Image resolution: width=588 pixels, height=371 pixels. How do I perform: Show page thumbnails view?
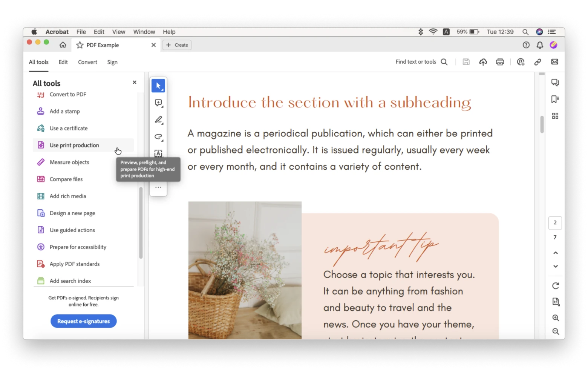(555, 116)
